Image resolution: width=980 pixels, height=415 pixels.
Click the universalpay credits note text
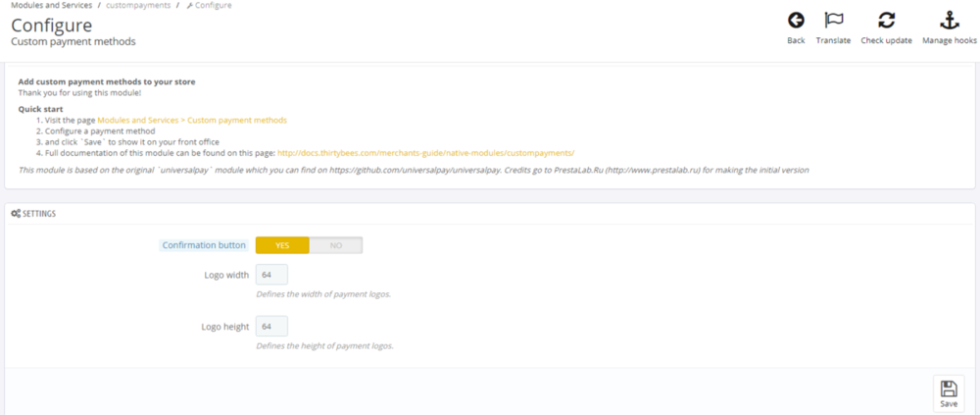tap(414, 170)
